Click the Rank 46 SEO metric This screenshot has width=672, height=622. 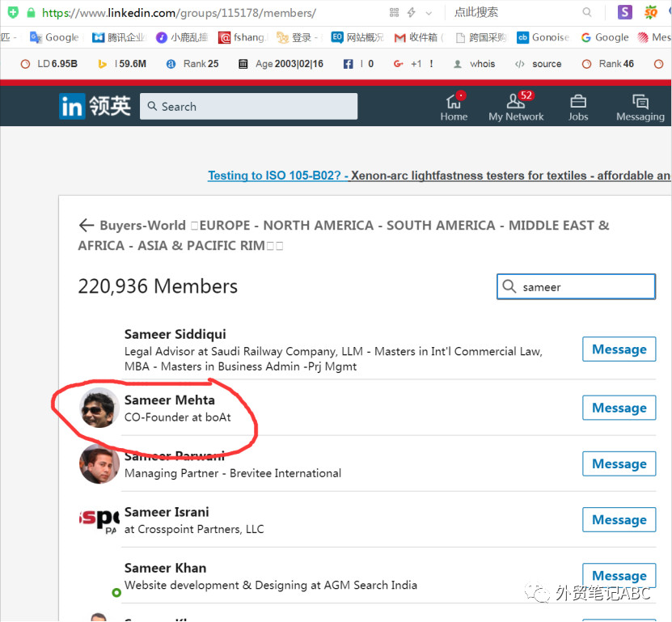pos(608,64)
